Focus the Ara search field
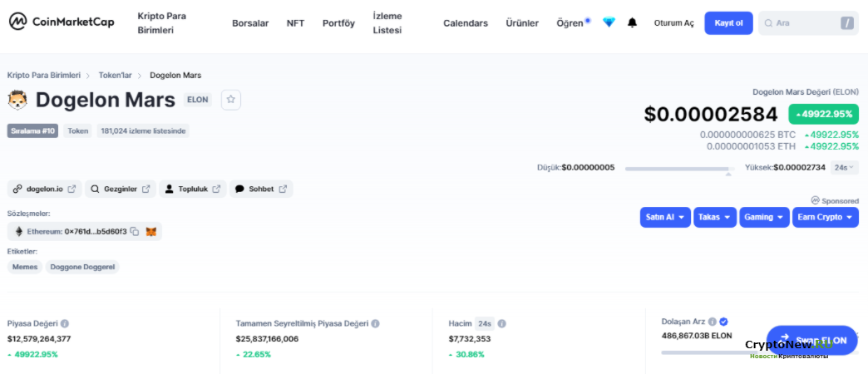Screen dimensions: 868x374 point(809,23)
